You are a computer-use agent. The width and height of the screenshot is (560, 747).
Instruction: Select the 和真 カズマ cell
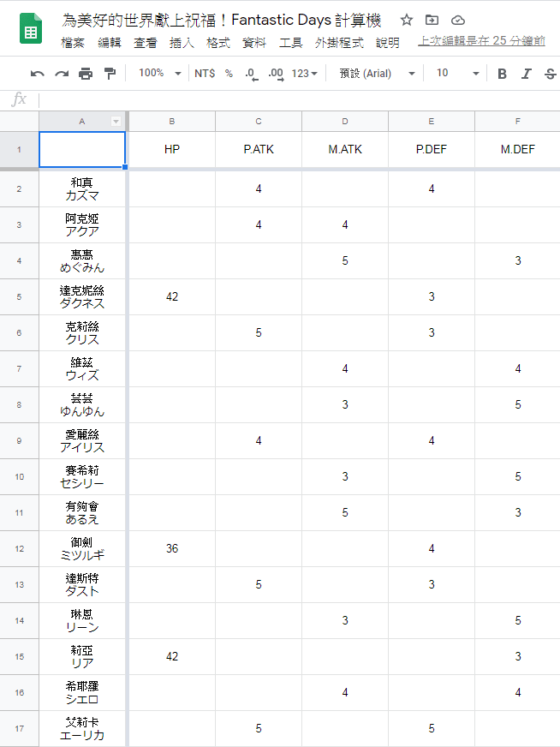pos(82,189)
